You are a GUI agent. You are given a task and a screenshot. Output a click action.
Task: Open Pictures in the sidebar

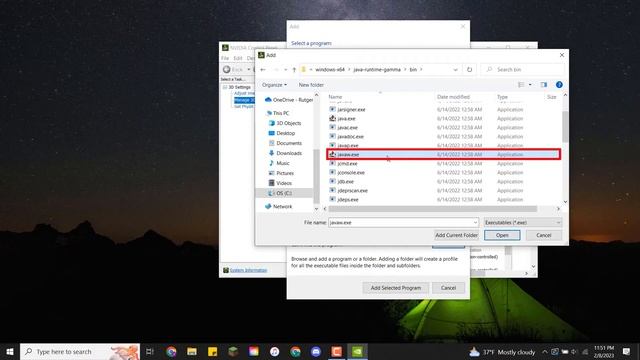[281, 173]
